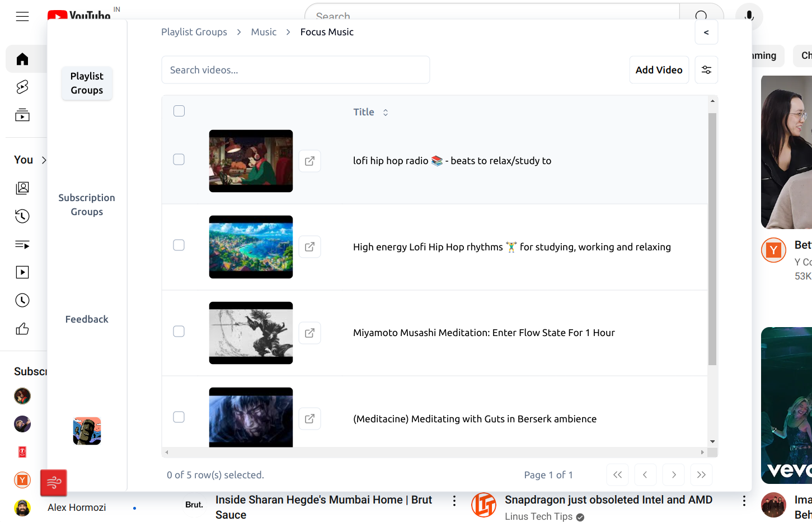Image resolution: width=812 pixels, height=522 pixels.
Task: Open Your videos icon
Action: point(22,272)
